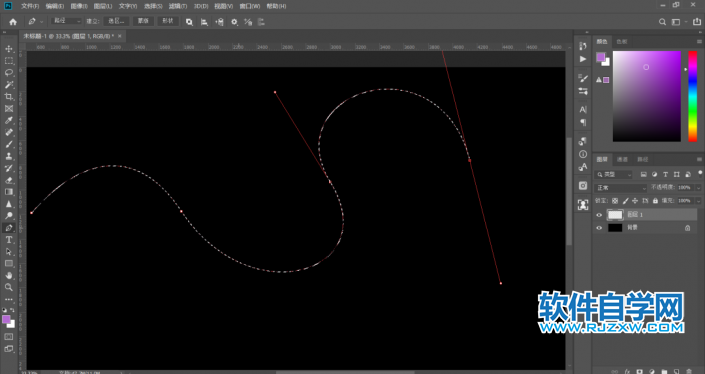Select the Hand tool
705x374 pixels.
point(9,275)
